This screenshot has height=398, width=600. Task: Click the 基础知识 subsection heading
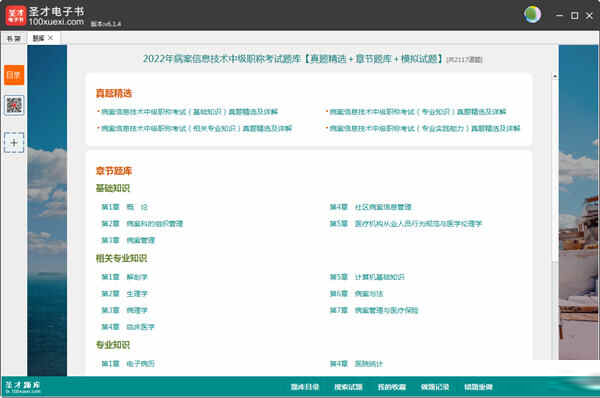tap(112, 188)
